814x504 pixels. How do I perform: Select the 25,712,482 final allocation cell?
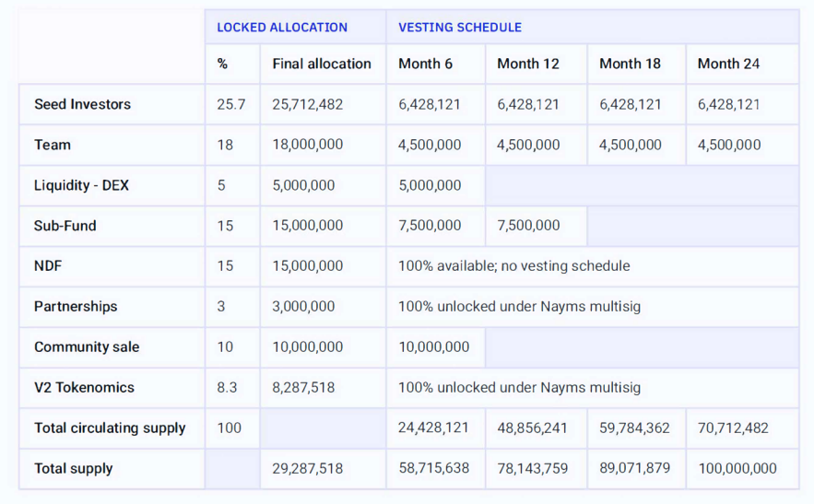point(307,104)
